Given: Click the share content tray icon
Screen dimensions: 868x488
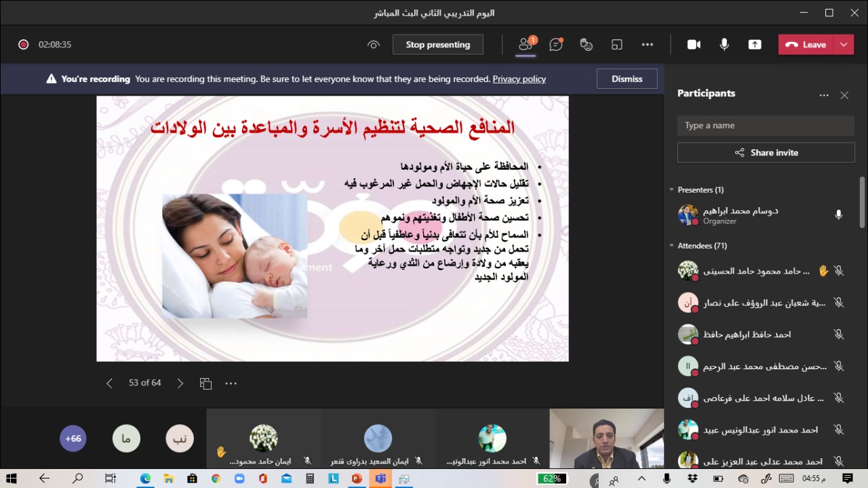Looking at the screenshot, I should pyautogui.click(x=755, y=45).
